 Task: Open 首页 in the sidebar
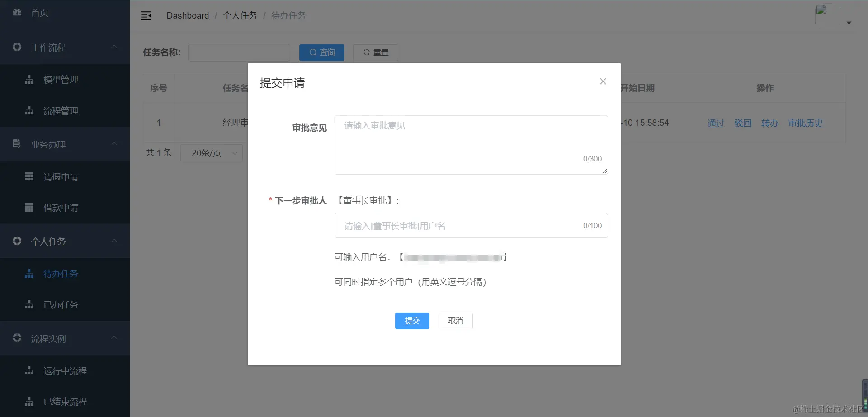pos(65,13)
